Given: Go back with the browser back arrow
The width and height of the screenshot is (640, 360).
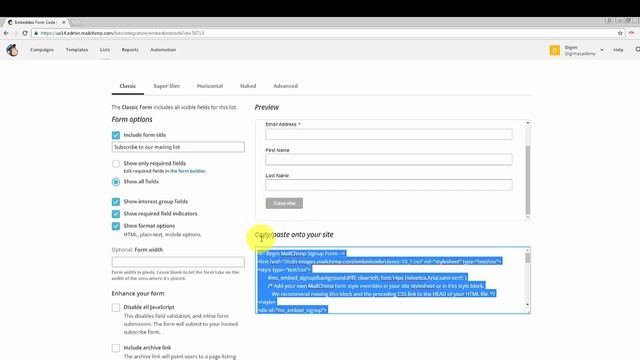Looking at the screenshot, I should click(6, 33).
